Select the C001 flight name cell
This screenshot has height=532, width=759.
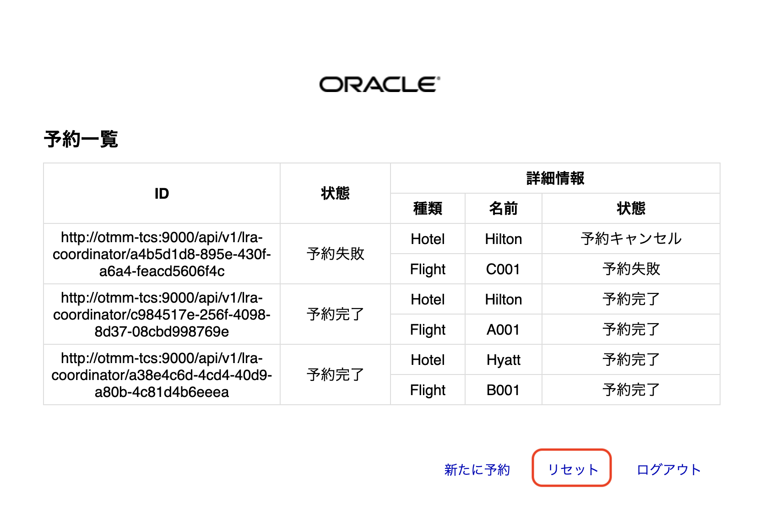503,269
